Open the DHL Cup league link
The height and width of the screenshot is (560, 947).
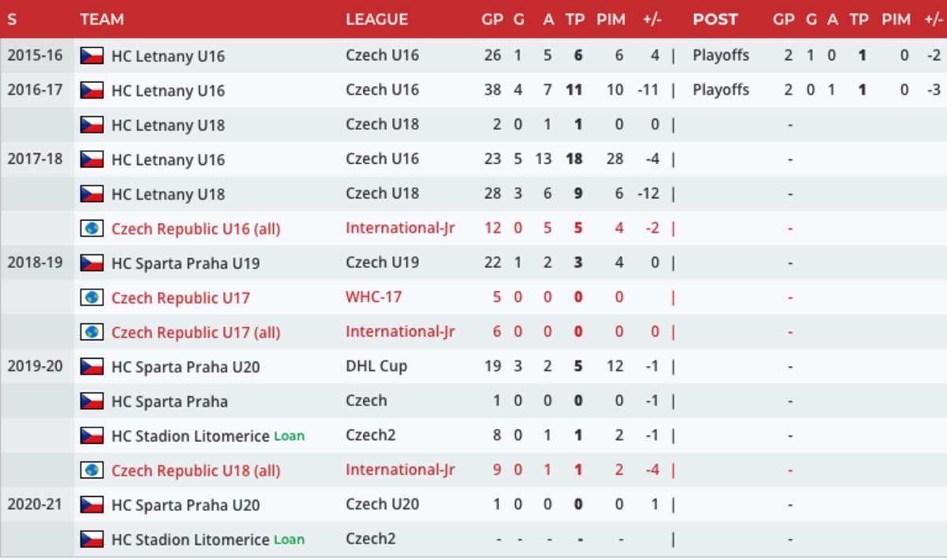(x=376, y=367)
